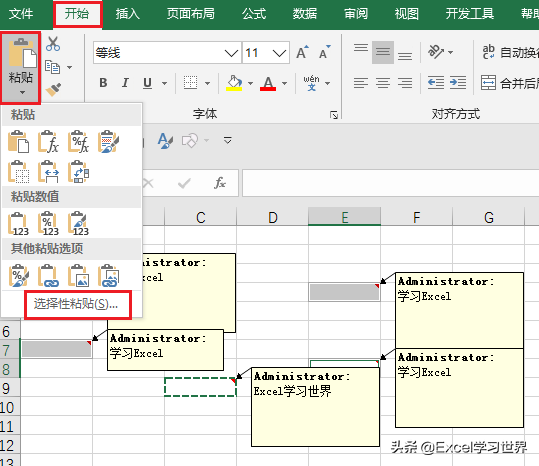Choose the Transpose paste icon

click(x=78, y=171)
